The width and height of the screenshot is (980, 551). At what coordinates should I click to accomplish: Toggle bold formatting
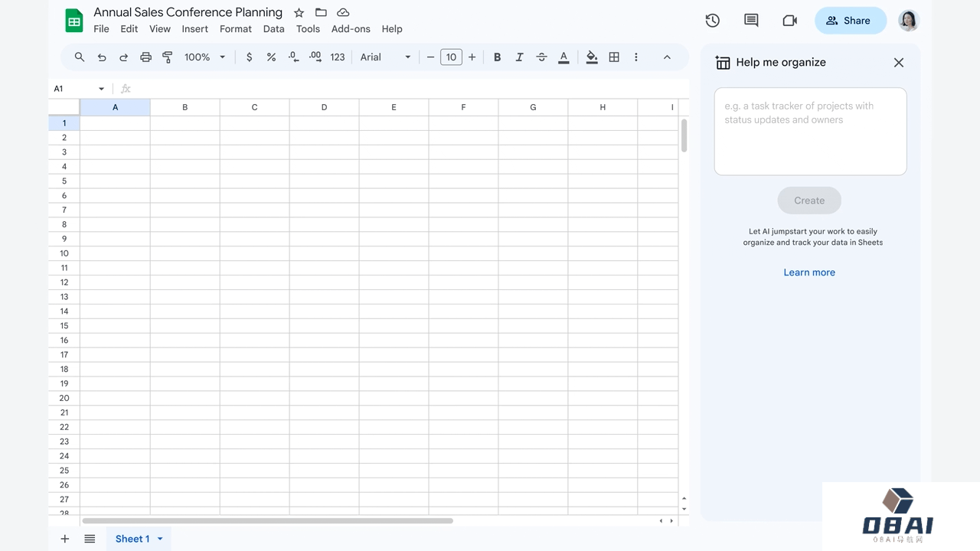pos(498,57)
